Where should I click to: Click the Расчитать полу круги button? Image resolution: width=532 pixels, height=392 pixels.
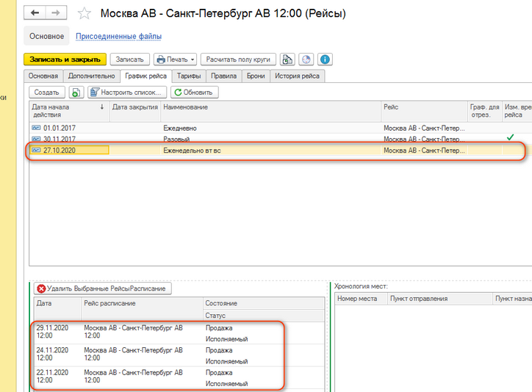[x=238, y=59]
